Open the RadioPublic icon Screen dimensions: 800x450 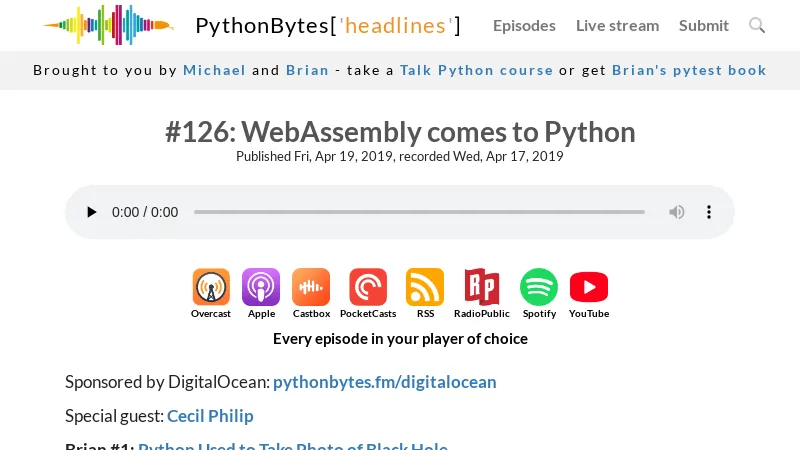click(x=481, y=288)
